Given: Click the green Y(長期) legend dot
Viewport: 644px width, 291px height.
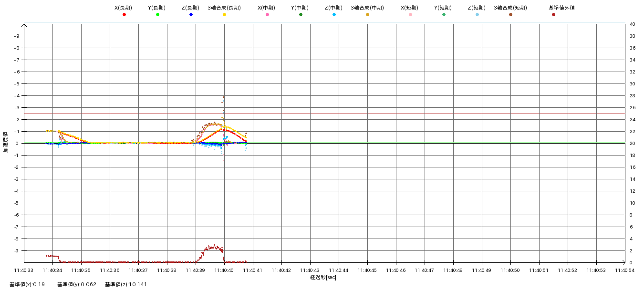Looking at the screenshot, I should coord(157,15).
